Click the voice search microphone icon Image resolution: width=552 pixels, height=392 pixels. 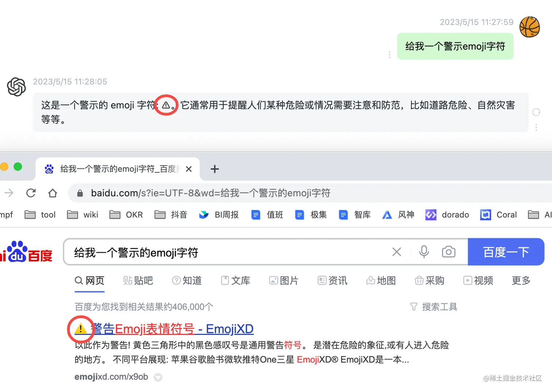click(424, 252)
